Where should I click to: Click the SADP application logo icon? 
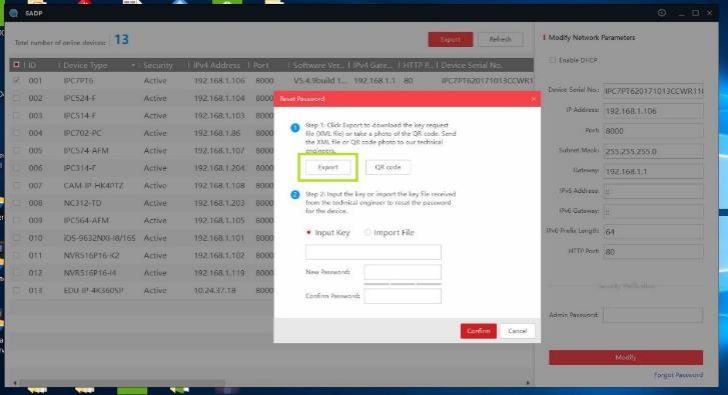(x=13, y=13)
